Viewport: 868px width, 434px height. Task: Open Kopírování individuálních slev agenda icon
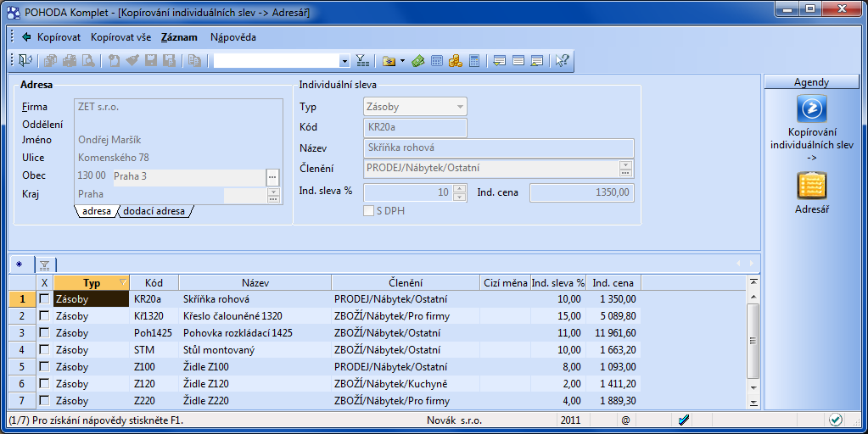click(811, 108)
